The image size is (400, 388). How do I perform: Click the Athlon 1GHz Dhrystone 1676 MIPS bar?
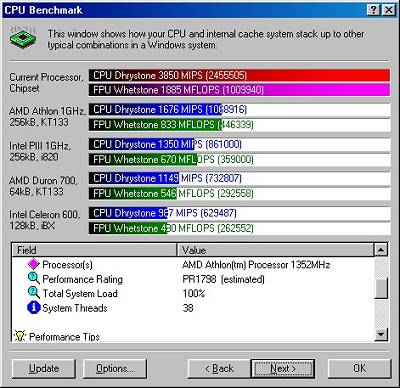(239, 110)
